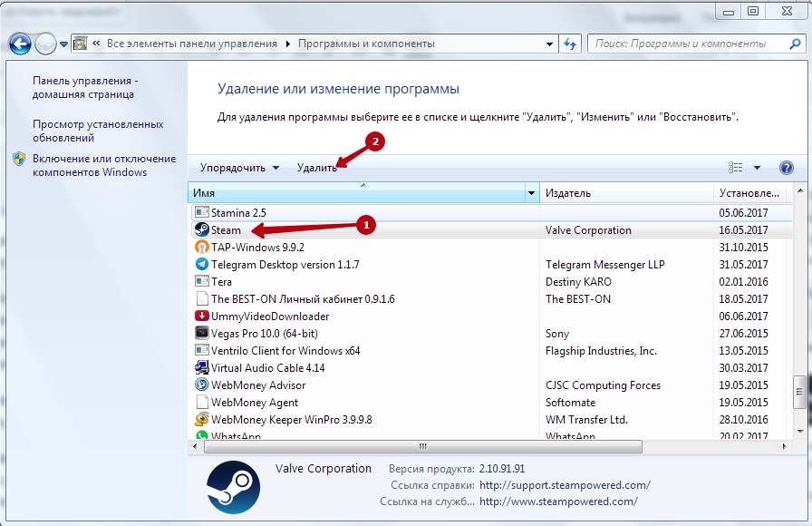Select the 'Stamina 2.5' program icon

[x=201, y=212]
